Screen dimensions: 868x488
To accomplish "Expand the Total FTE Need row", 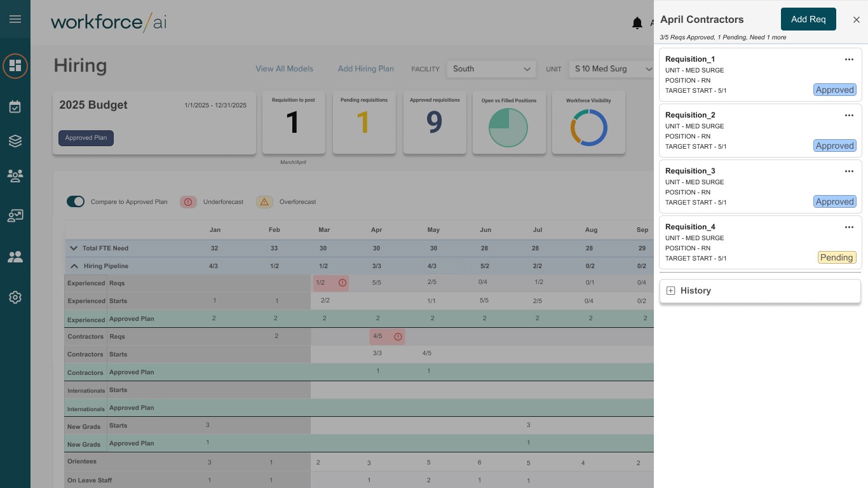I will click(x=74, y=248).
